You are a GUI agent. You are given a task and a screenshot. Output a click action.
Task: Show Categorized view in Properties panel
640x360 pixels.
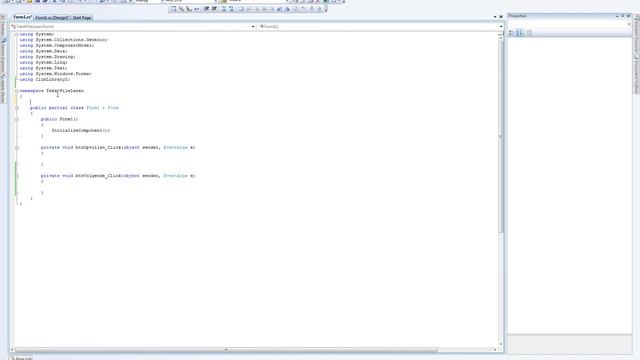511,32
